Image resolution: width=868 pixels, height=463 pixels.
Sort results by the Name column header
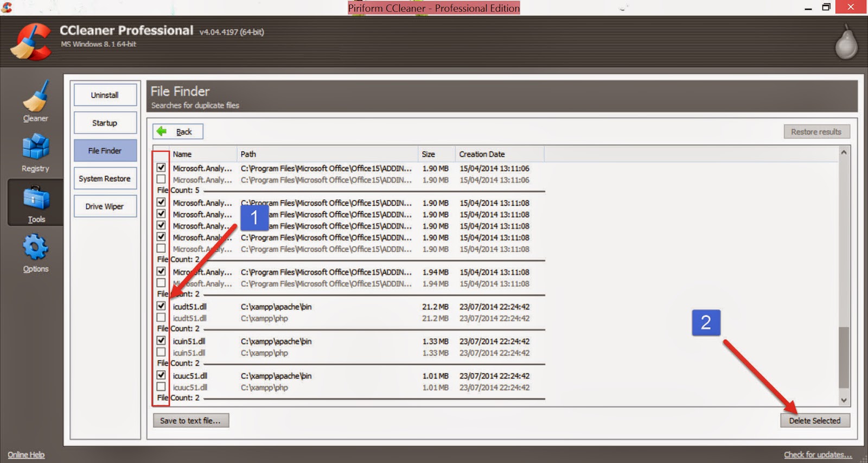click(203, 154)
